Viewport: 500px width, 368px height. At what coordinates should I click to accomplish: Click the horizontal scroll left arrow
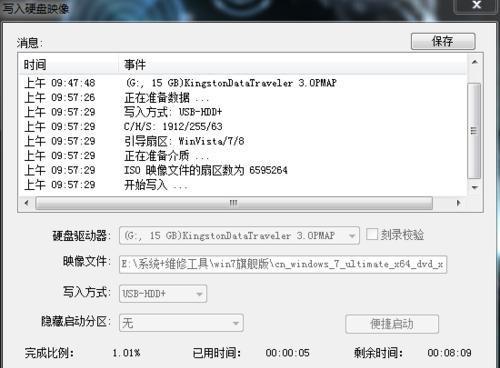pos(27,203)
